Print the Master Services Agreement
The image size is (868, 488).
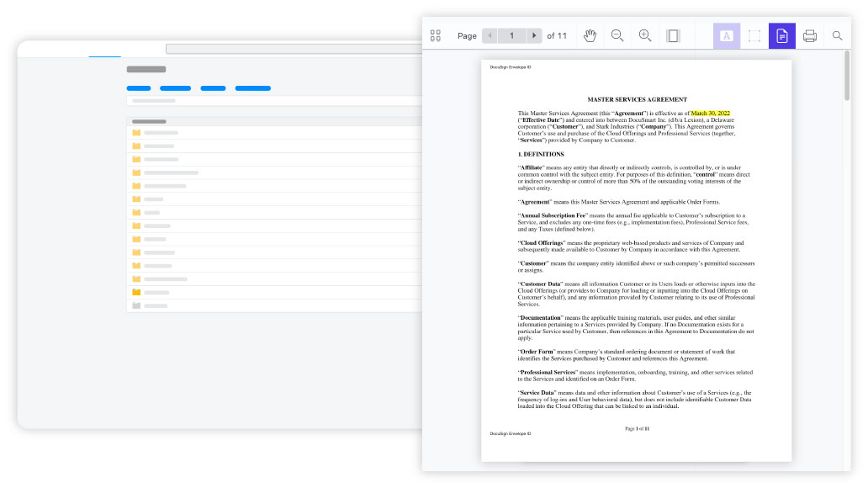(809, 35)
